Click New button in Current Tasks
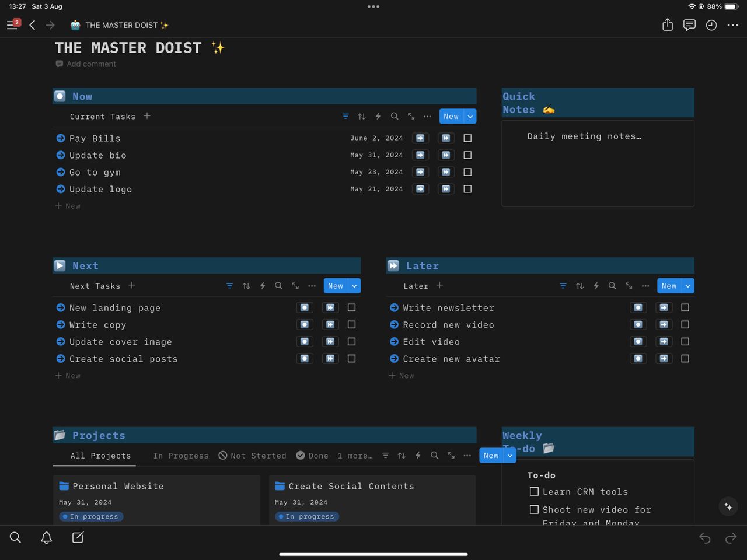Image resolution: width=747 pixels, height=560 pixels. coord(452,117)
